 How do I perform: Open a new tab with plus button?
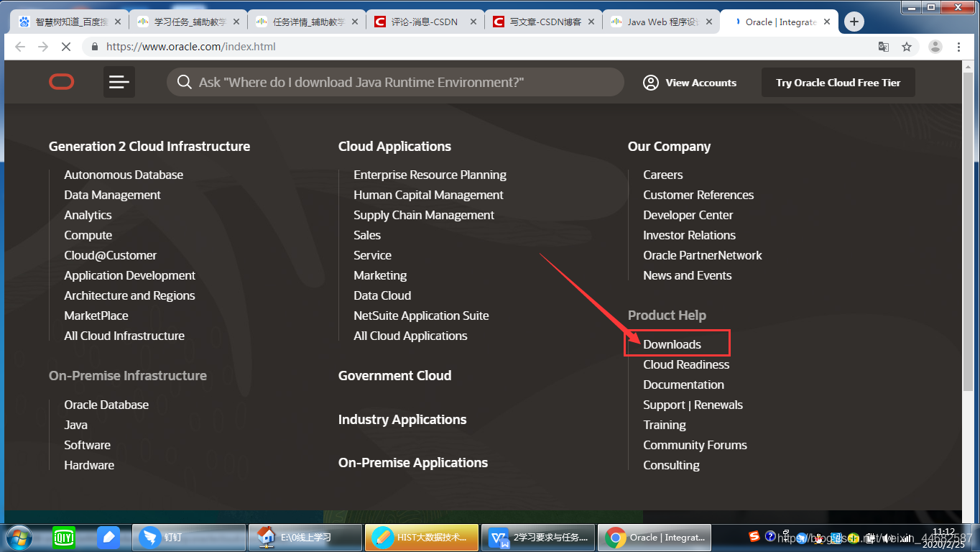click(854, 22)
